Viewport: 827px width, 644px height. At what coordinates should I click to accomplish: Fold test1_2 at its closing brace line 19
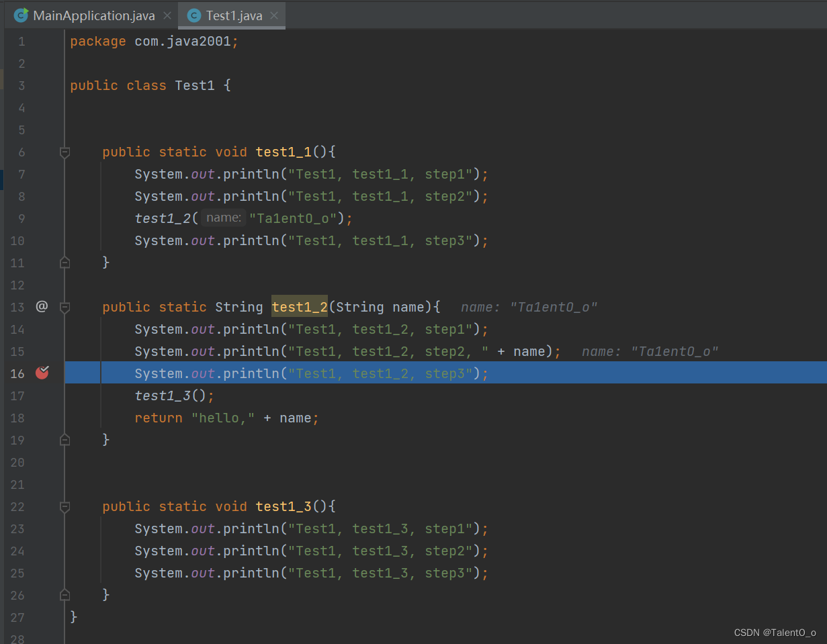click(65, 439)
